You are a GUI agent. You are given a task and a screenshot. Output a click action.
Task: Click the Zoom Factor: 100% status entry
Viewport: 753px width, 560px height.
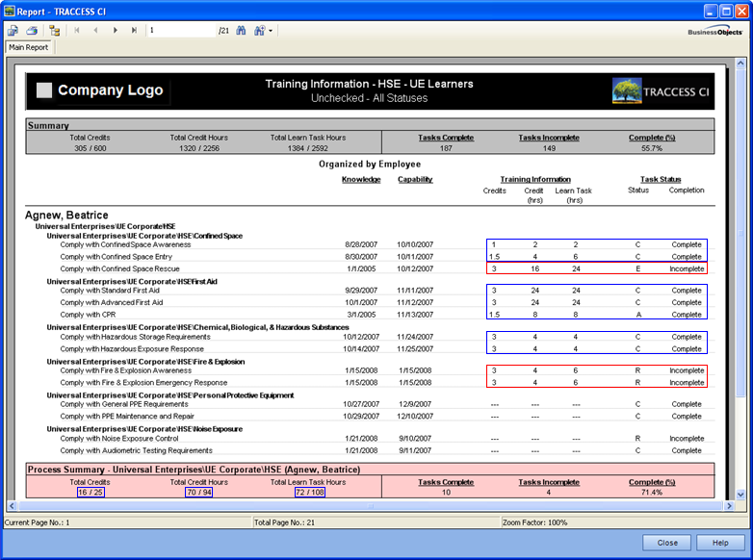coord(534,522)
